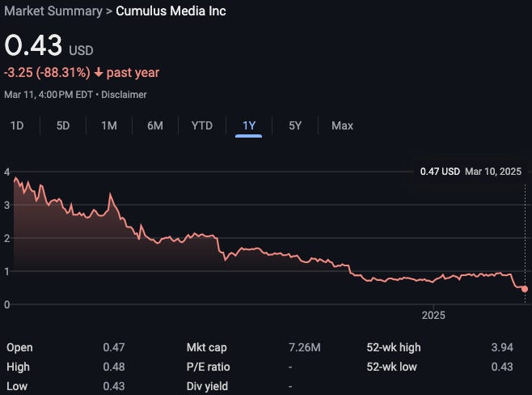Image resolution: width=532 pixels, height=395 pixels.
Task: Click the 52-wk high label
Action: [394, 347]
